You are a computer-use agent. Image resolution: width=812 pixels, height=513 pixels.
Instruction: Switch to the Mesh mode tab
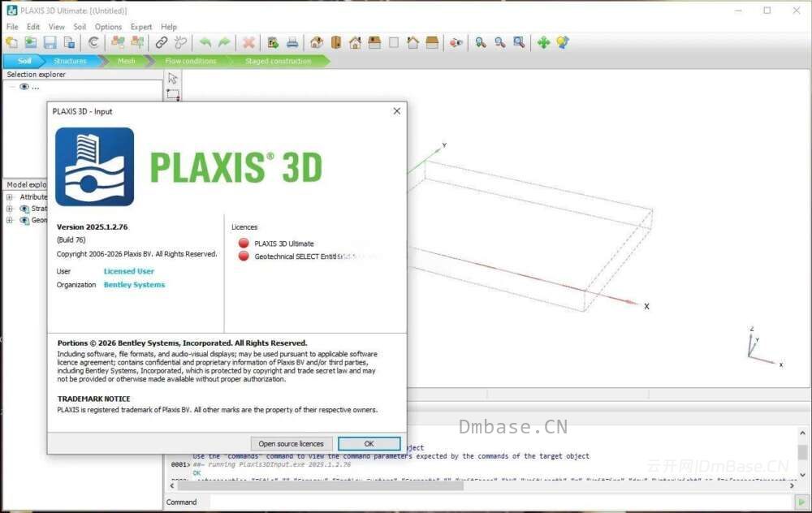(127, 61)
